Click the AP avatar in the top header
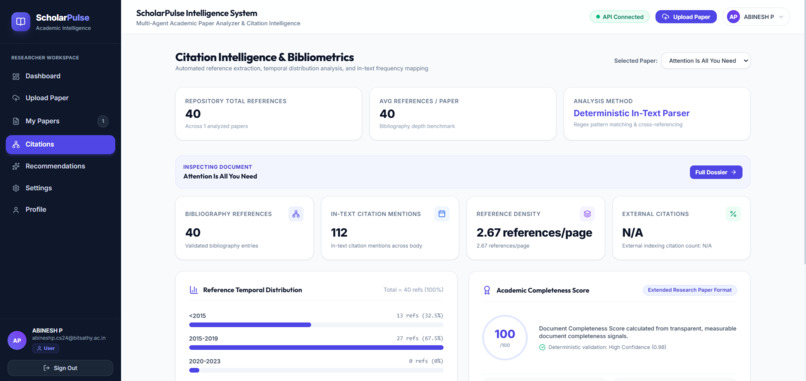Image resolution: width=806 pixels, height=381 pixels. pos(734,17)
